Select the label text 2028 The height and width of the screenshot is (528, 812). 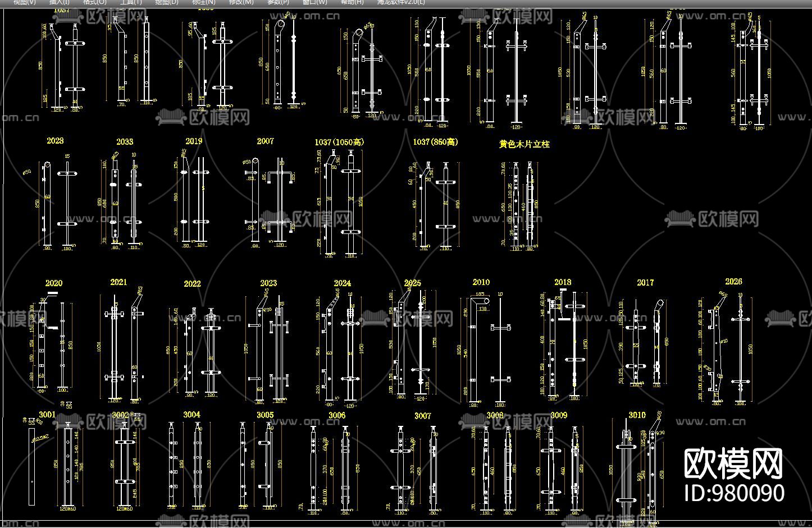point(55,141)
